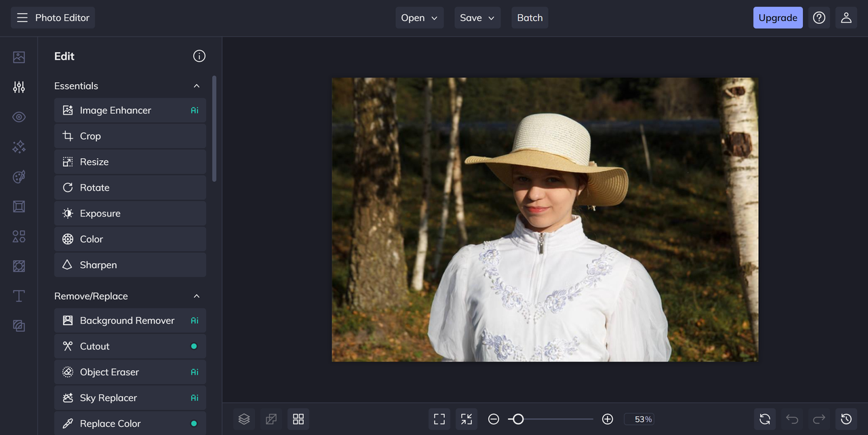Viewport: 868px width, 435px height.
Task: Open the Graphics shapes sidebar icon
Action: (x=19, y=236)
